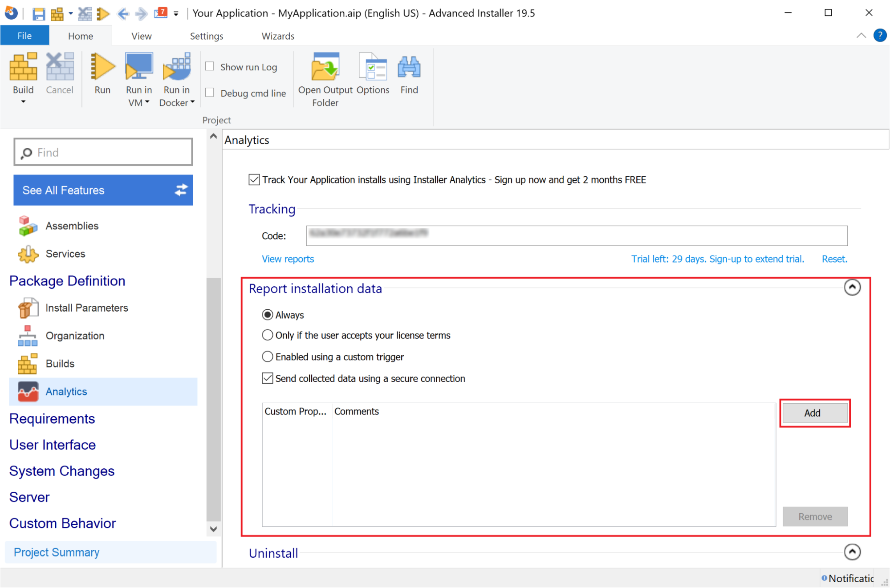Image resolution: width=890 pixels, height=588 pixels.
Task: Open Install Parameters in sidebar
Action: point(86,308)
